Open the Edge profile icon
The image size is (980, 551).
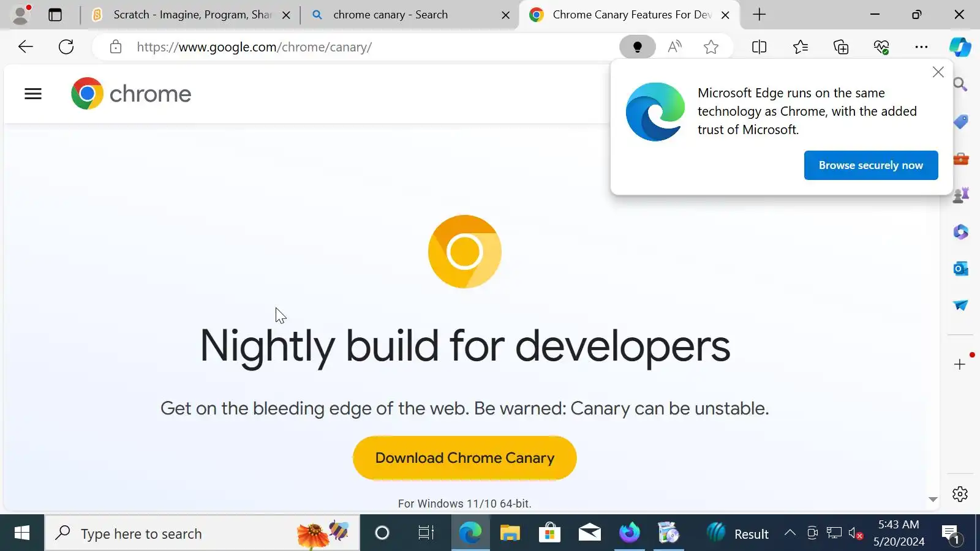click(x=21, y=15)
